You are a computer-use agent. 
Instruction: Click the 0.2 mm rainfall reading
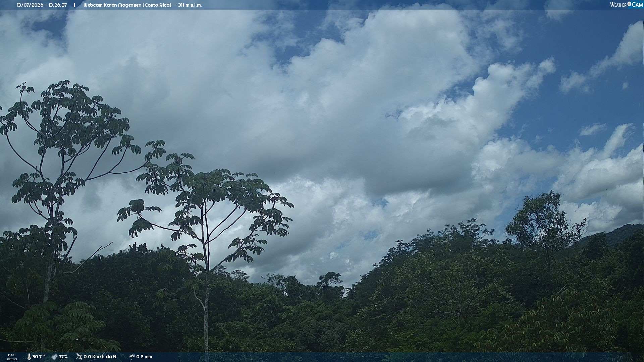144,357
